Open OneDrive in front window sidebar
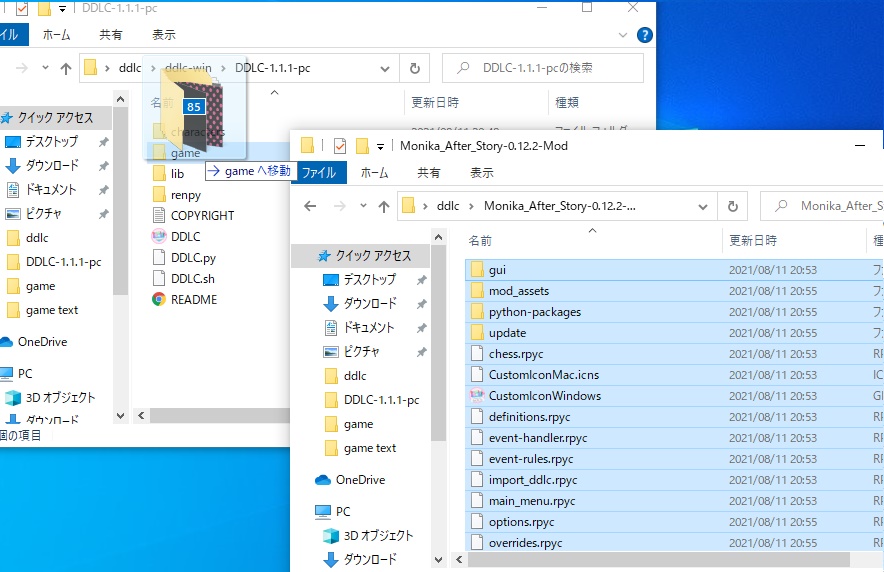The height and width of the screenshot is (572, 884). [360, 480]
